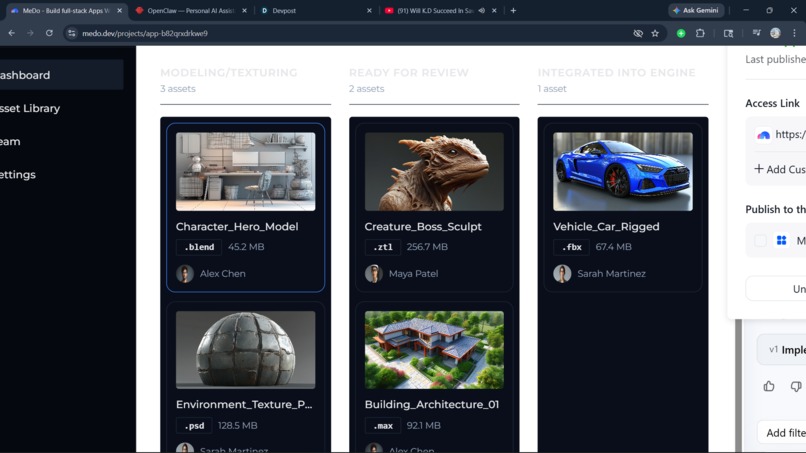Click Sarah Martinez avatar on Vehicle_Car_Rigged
Screen dimensions: 806x453
(562, 274)
